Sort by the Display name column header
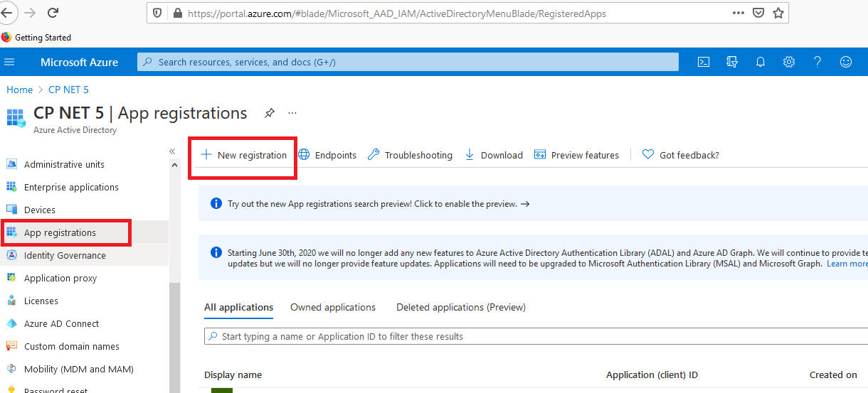 click(233, 375)
